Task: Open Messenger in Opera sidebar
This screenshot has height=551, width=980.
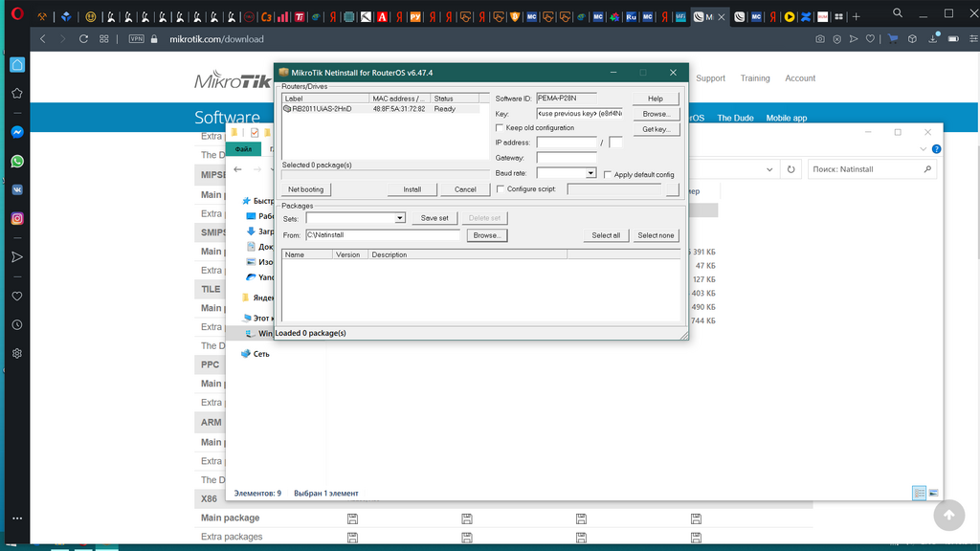Action: [17, 132]
